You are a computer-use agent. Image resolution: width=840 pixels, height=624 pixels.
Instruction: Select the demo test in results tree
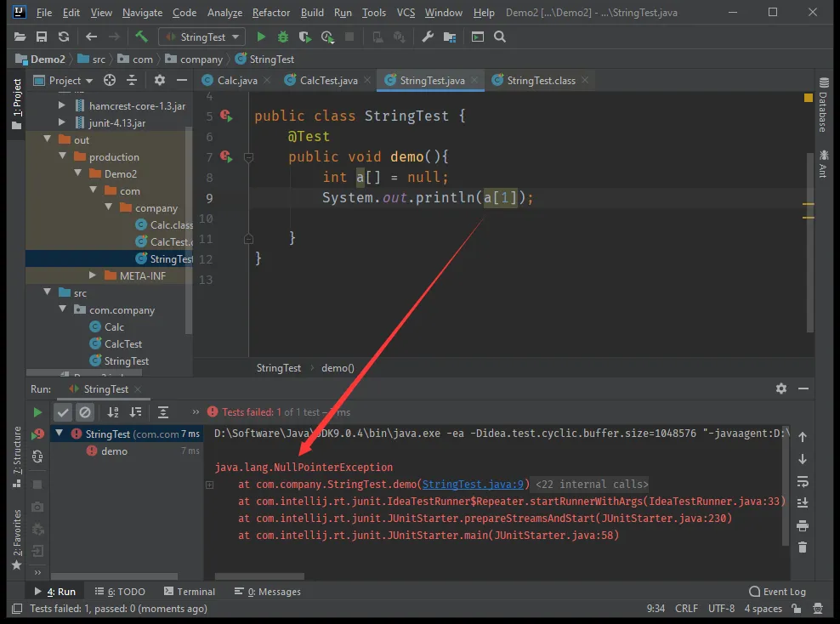point(114,451)
